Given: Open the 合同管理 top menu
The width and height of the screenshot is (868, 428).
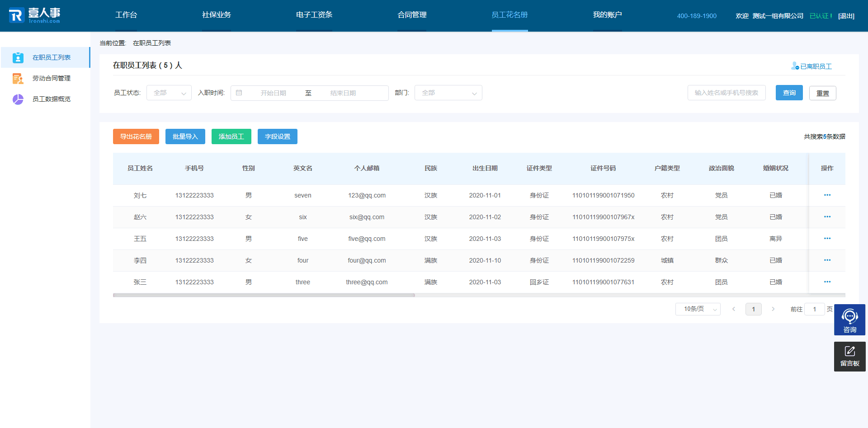Looking at the screenshot, I should coord(412,15).
